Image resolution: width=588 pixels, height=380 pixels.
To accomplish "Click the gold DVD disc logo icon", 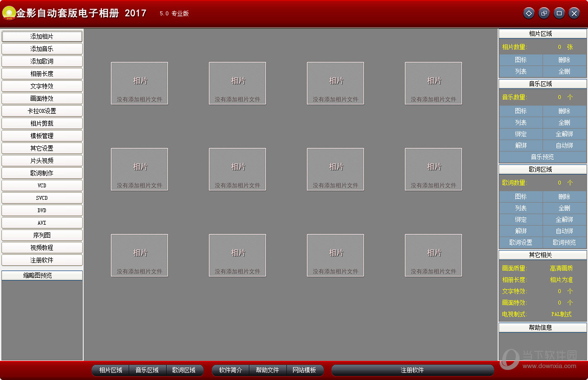I will [9, 13].
